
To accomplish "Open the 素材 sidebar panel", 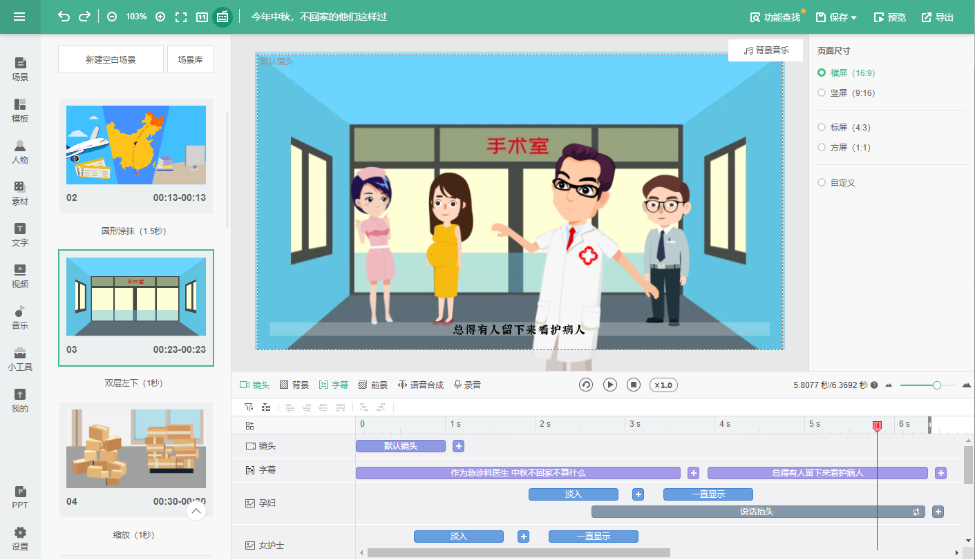I will pos(20,193).
